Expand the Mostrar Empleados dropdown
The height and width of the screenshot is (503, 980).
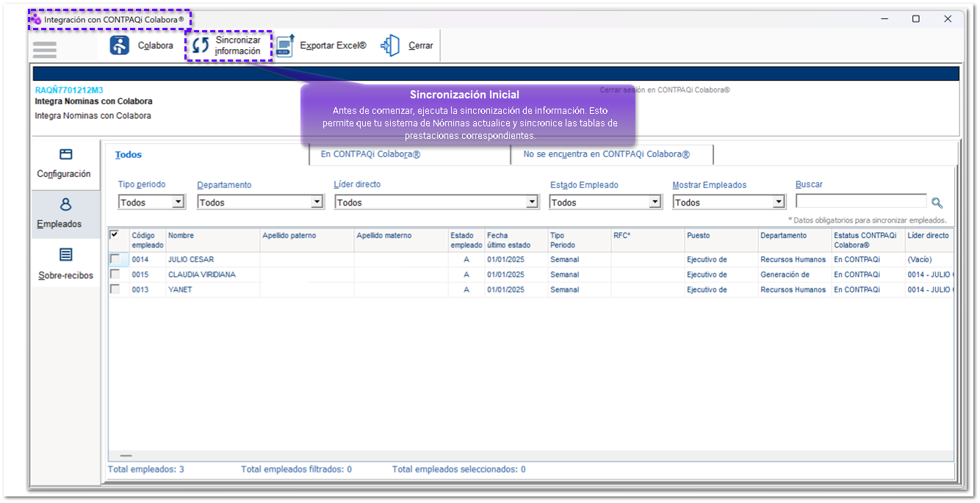click(x=779, y=203)
